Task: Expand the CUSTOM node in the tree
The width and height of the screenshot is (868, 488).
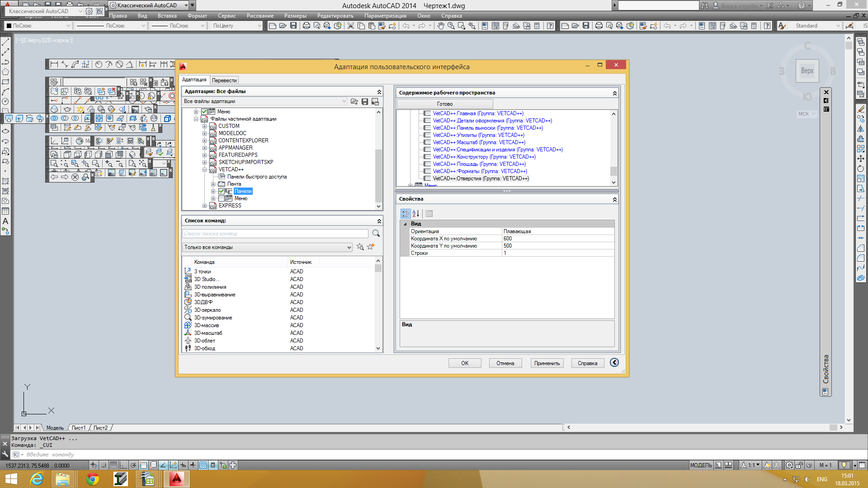Action: (x=204, y=126)
